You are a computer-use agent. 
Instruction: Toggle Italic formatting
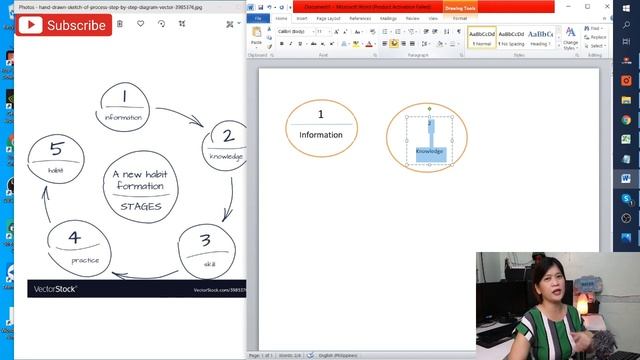[x=291, y=44]
